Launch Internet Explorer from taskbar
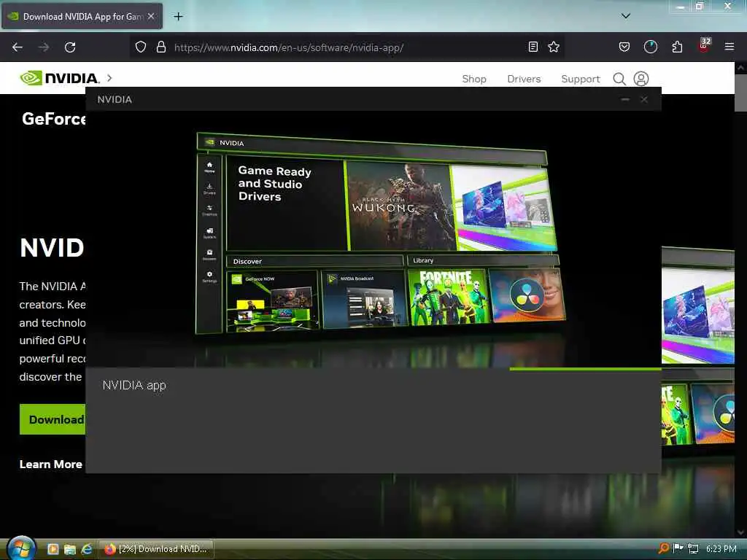This screenshot has height=560, width=747. click(x=87, y=549)
